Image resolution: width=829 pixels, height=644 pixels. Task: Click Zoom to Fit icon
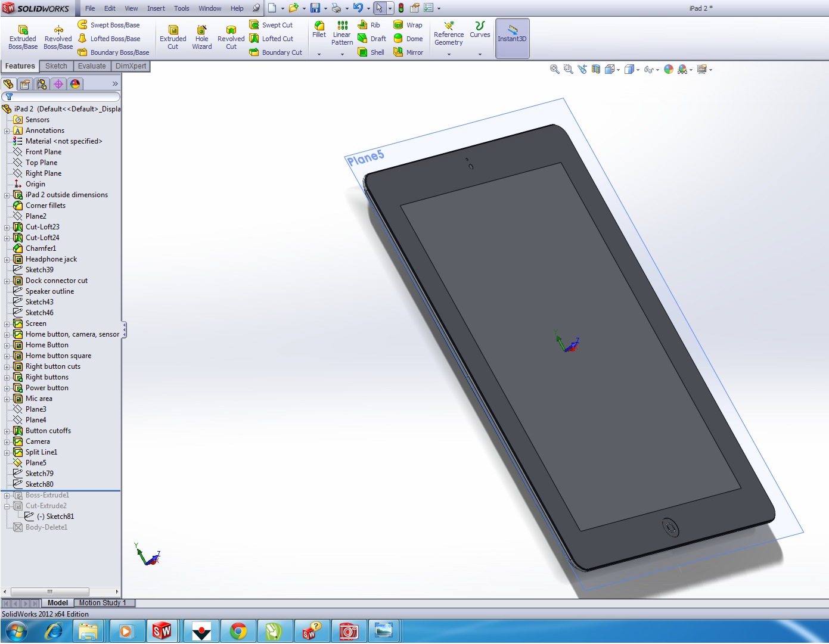coord(555,69)
